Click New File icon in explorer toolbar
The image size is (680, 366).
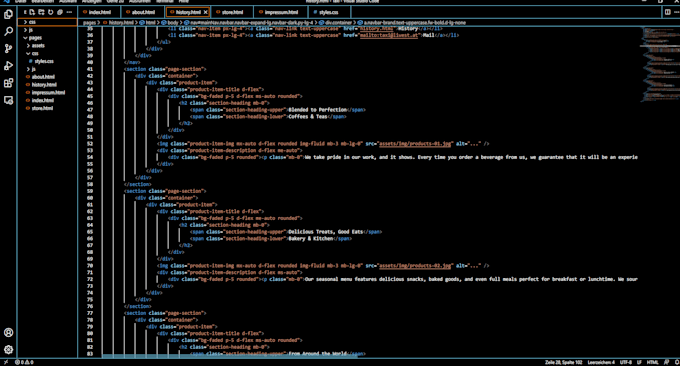coord(32,12)
